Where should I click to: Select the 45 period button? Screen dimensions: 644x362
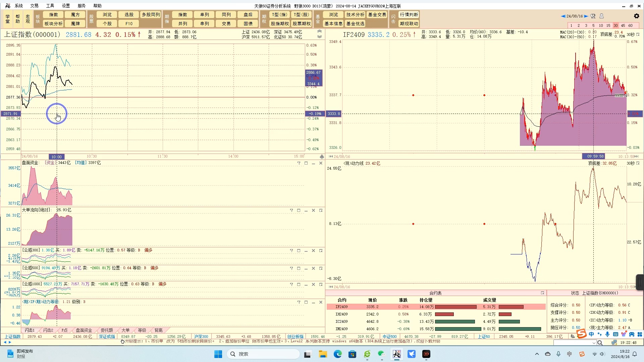click(623, 25)
